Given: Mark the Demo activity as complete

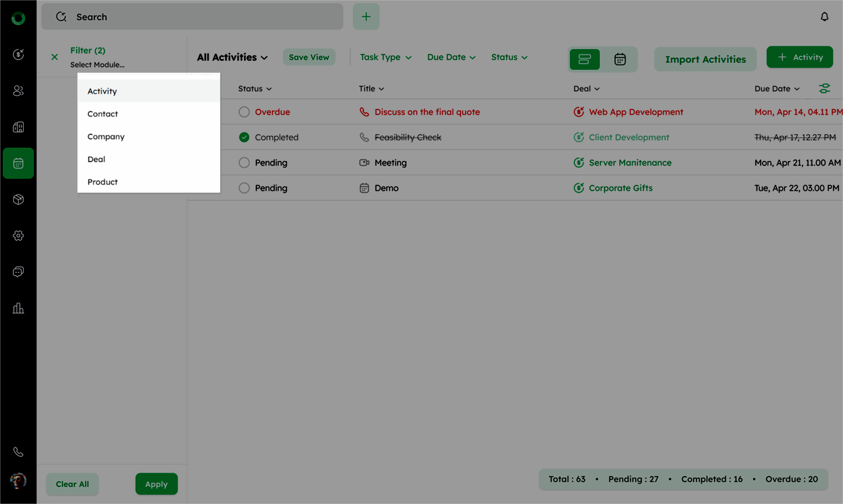Looking at the screenshot, I should 244,188.
